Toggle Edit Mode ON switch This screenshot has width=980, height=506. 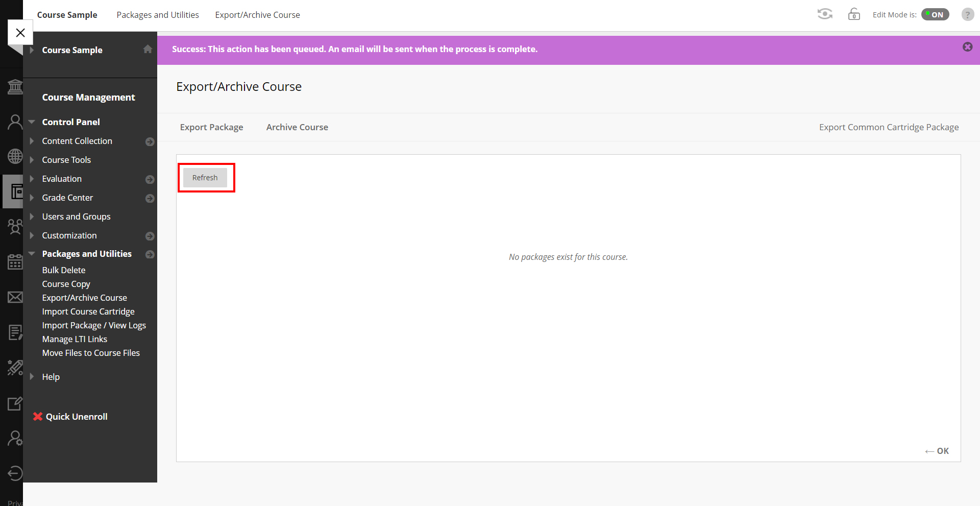935,14
